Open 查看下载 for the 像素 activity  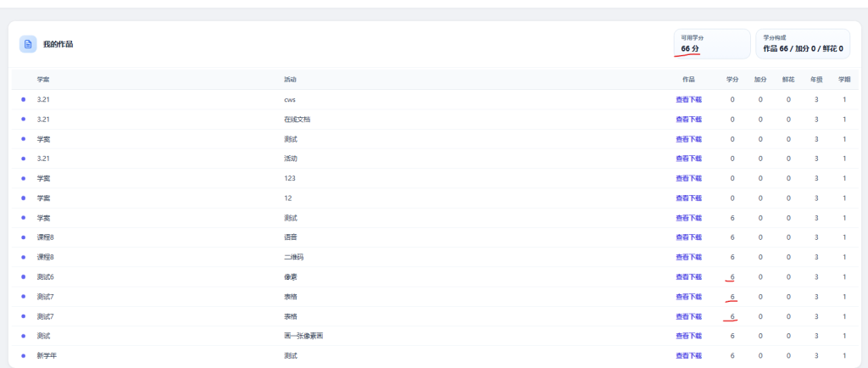tap(688, 276)
